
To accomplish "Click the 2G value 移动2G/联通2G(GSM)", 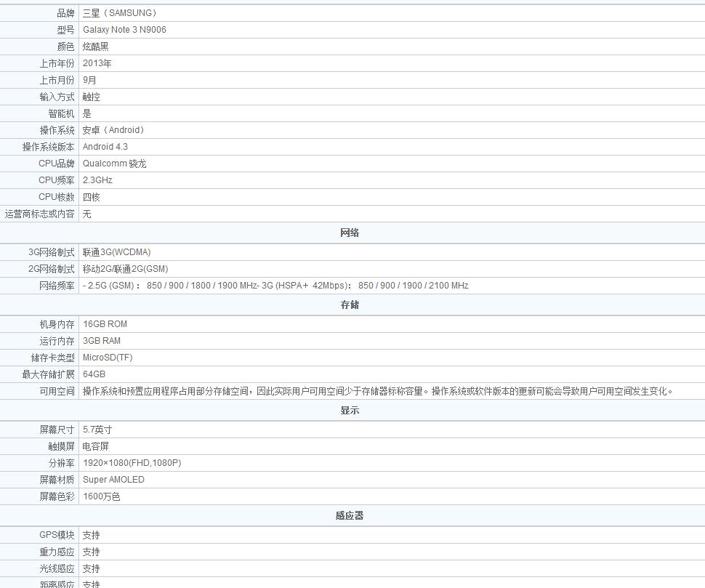I will pyautogui.click(x=126, y=269).
